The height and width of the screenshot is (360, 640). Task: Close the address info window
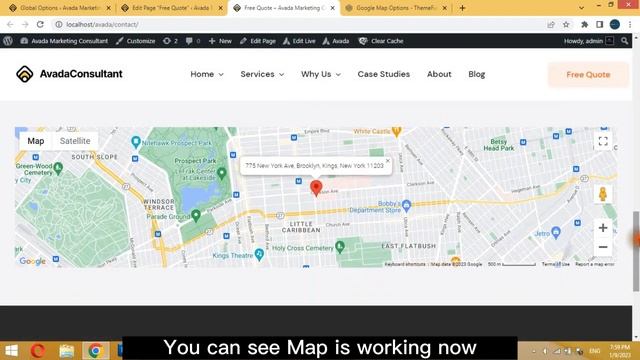click(x=388, y=161)
